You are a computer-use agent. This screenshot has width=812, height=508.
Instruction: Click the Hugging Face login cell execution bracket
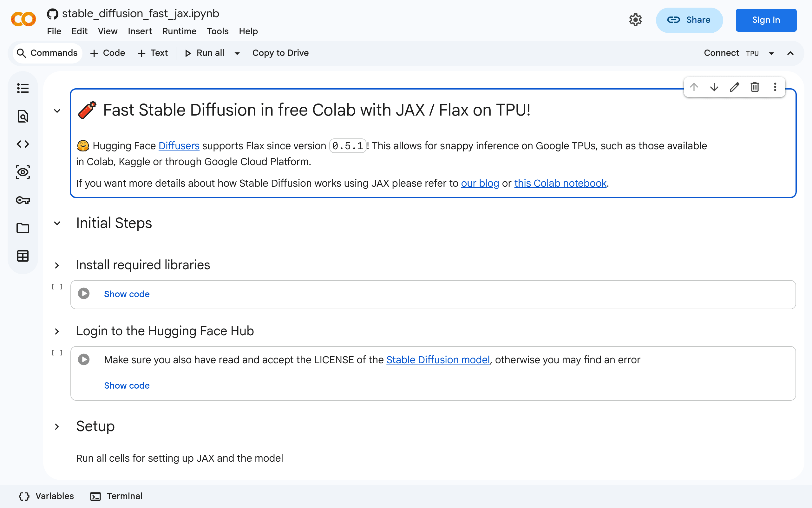click(57, 352)
